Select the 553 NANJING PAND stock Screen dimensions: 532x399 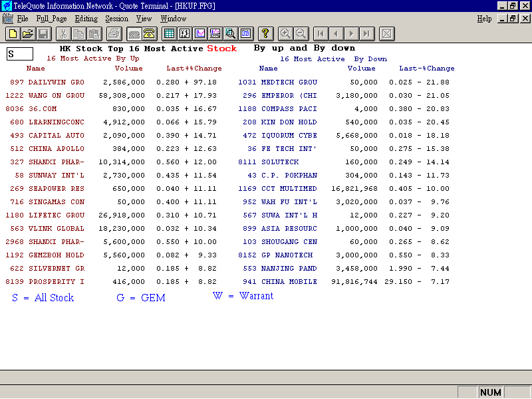(346, 269)
